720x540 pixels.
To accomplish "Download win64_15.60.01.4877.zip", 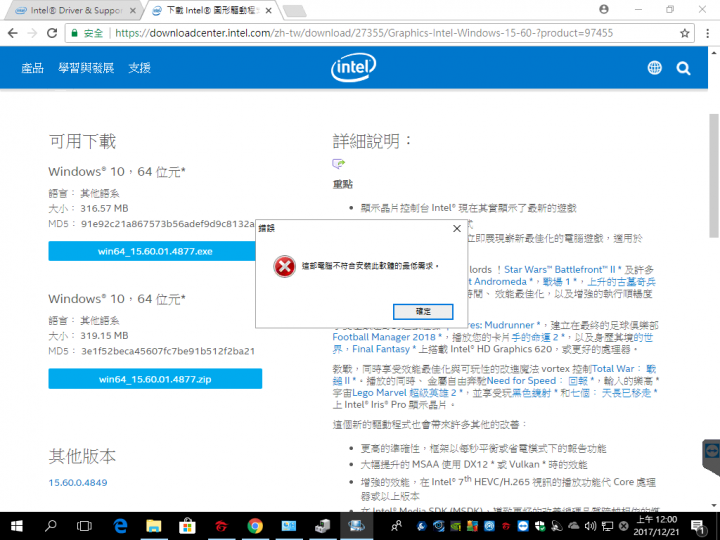I will tap(155, 379).
